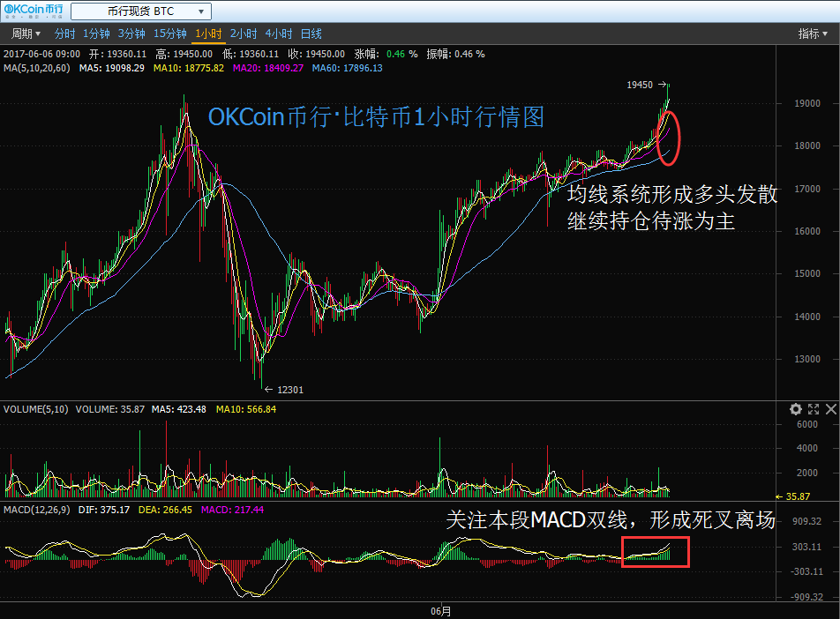This screenshot has width=840, height=619.
Task: Switch to the 分时 chart view
Action: [64, 34]
